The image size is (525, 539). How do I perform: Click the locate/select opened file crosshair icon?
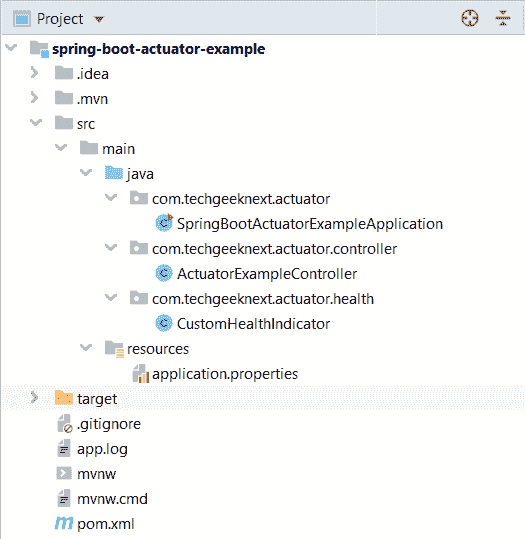pos(470,18)
